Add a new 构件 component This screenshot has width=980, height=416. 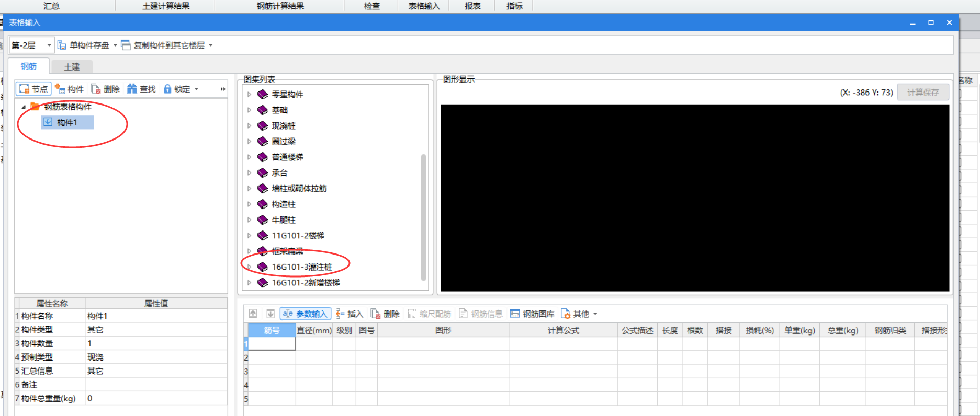tap(69, 89)
